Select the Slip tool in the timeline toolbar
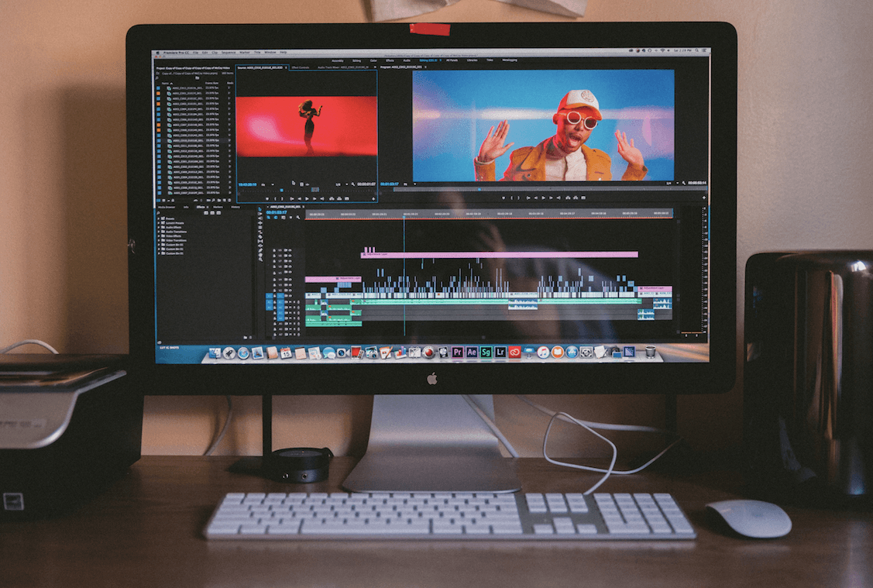This screenshot has height=588, width=873. click(x=260, y=241)
